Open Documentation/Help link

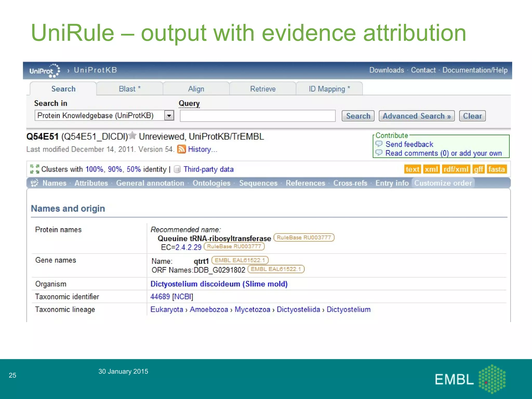[x=475, y=70]
